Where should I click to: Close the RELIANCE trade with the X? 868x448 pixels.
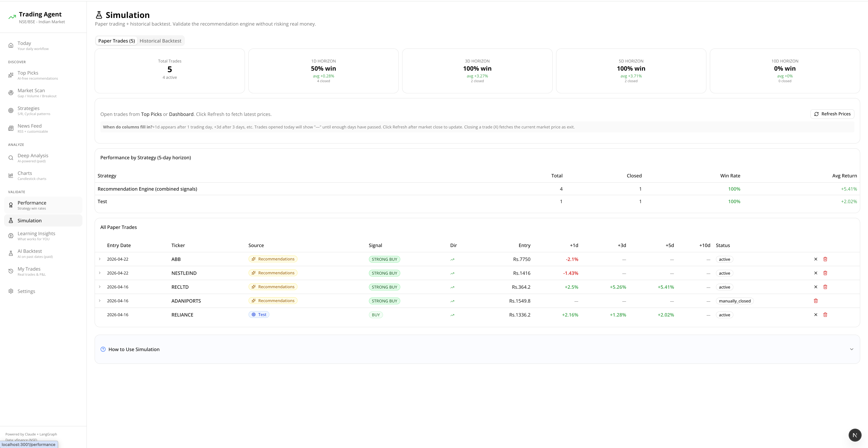(x=816, y=315)
